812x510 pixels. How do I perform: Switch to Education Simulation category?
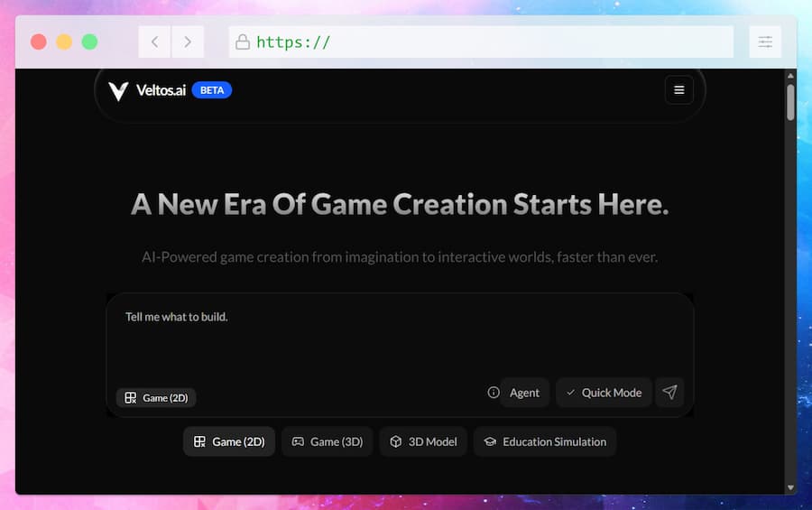click(x=545, y=441)
